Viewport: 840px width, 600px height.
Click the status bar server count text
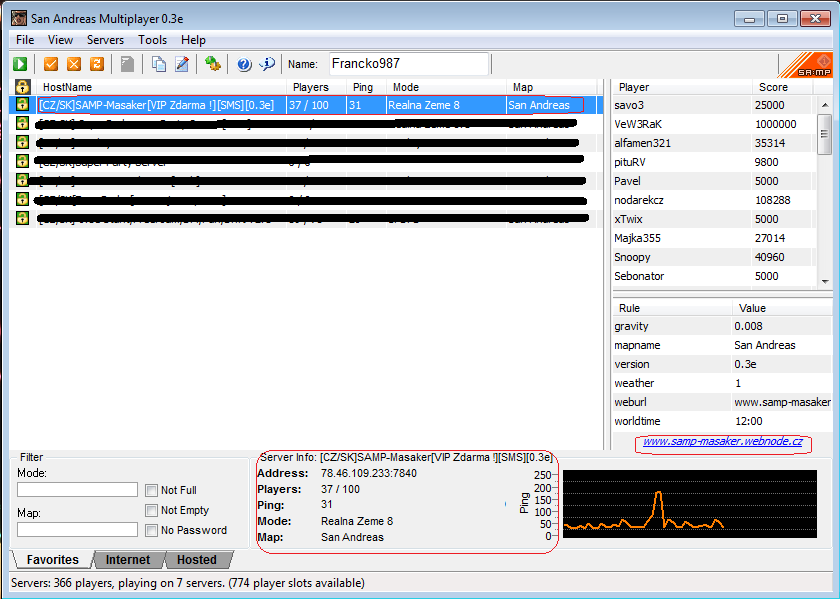188,583
